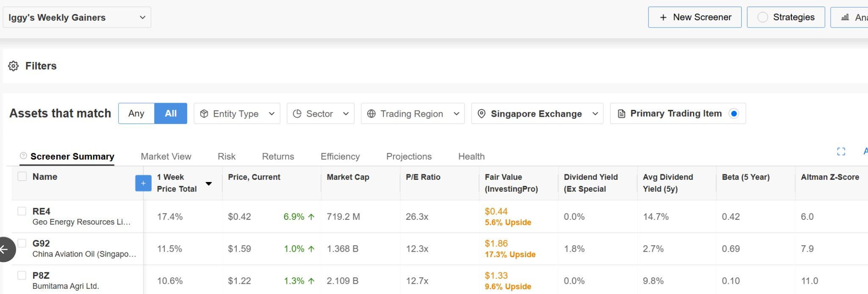Tick the select-all checkbox beside Name

pos(22,176)
